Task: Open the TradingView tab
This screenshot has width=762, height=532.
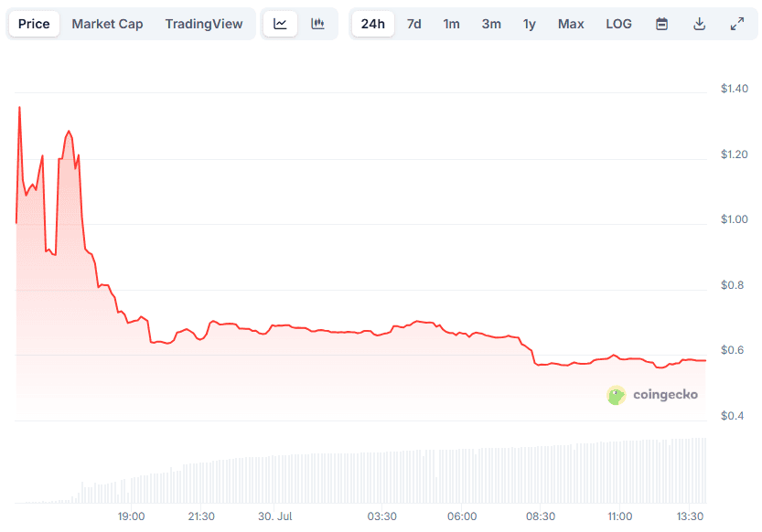Action: click(203, 24)
